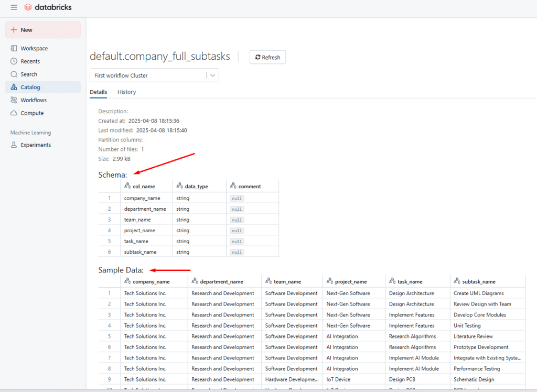
Task: Open Search in the sidebar
Action: tap(29, 74)
